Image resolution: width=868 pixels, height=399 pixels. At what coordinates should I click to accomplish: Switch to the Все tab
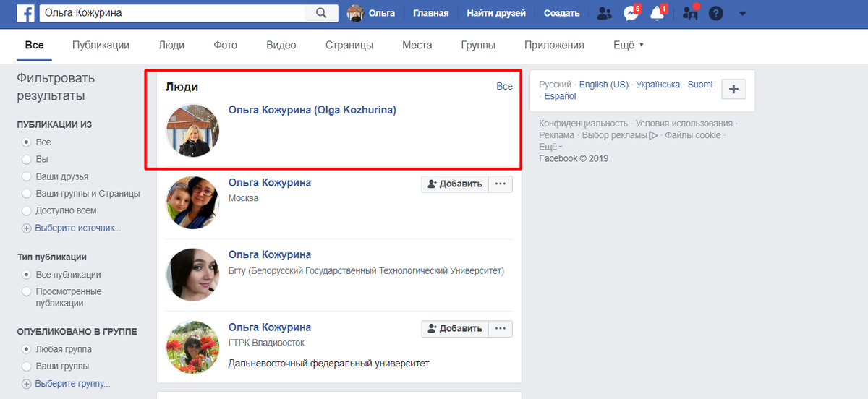click(34, 45)
